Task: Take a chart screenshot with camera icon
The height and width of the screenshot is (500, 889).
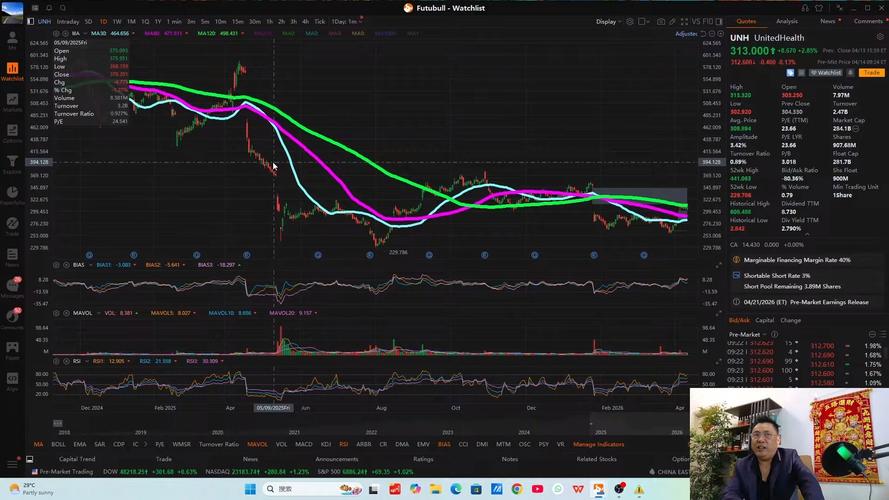Action: (661, 22)
